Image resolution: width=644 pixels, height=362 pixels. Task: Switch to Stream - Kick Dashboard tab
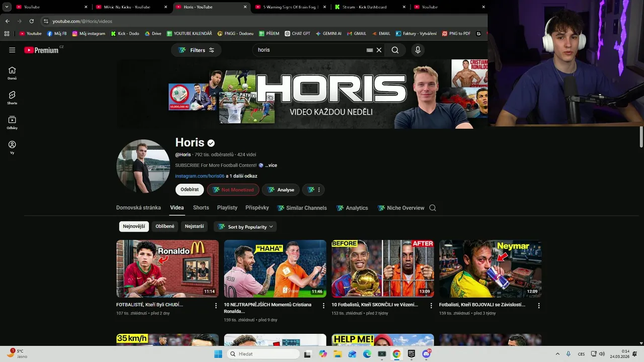370,7
